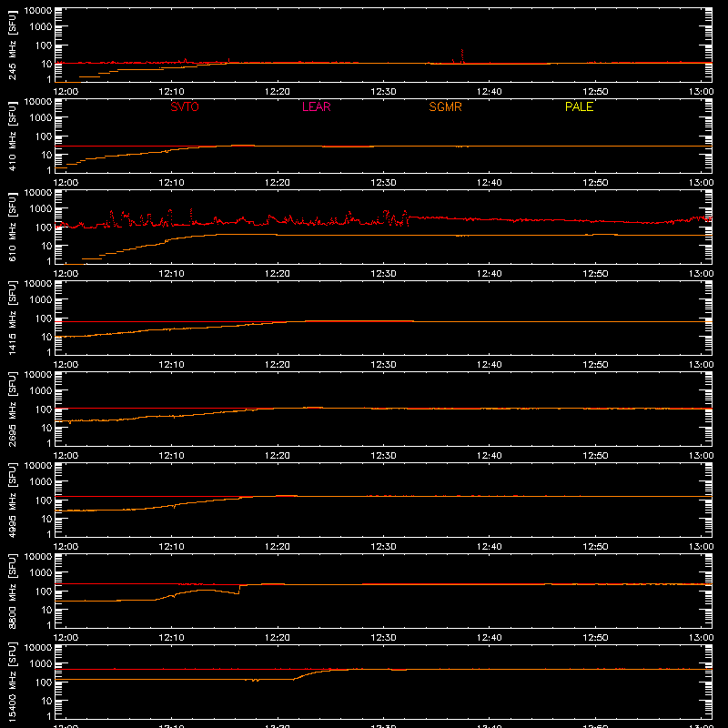Click the magenta LEAR station label

[x=316, y=106]
